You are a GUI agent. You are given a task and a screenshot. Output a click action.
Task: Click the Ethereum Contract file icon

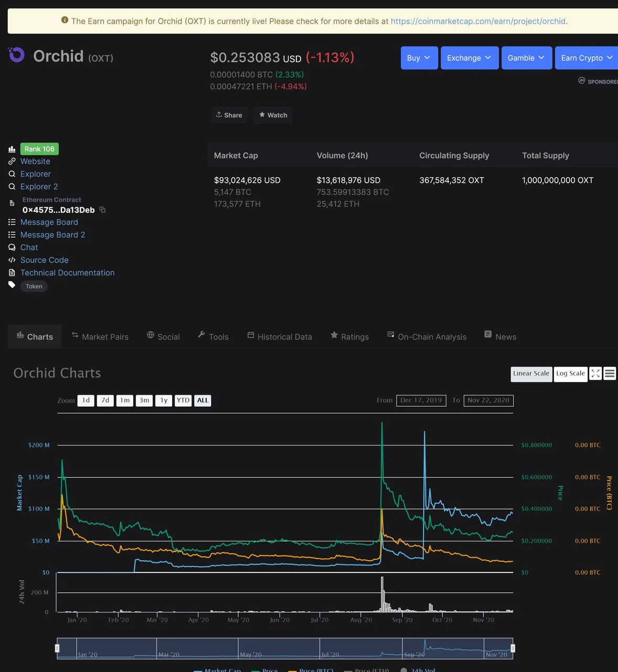point(12,203)
